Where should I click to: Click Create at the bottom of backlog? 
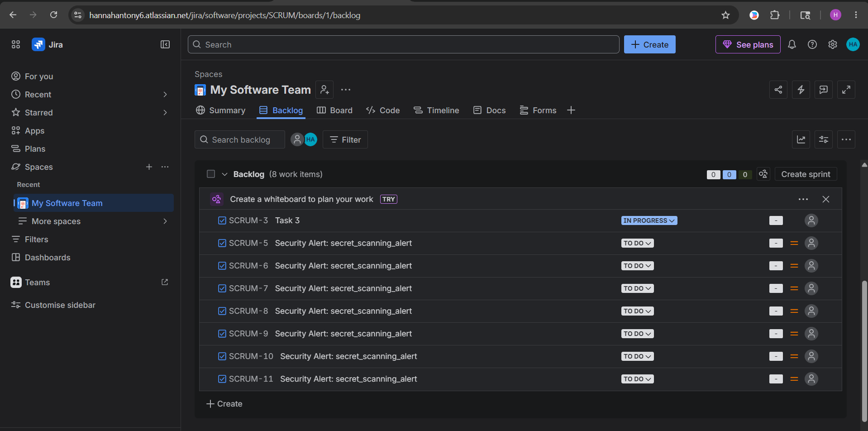pyautogui.click(x=224, y=403)
